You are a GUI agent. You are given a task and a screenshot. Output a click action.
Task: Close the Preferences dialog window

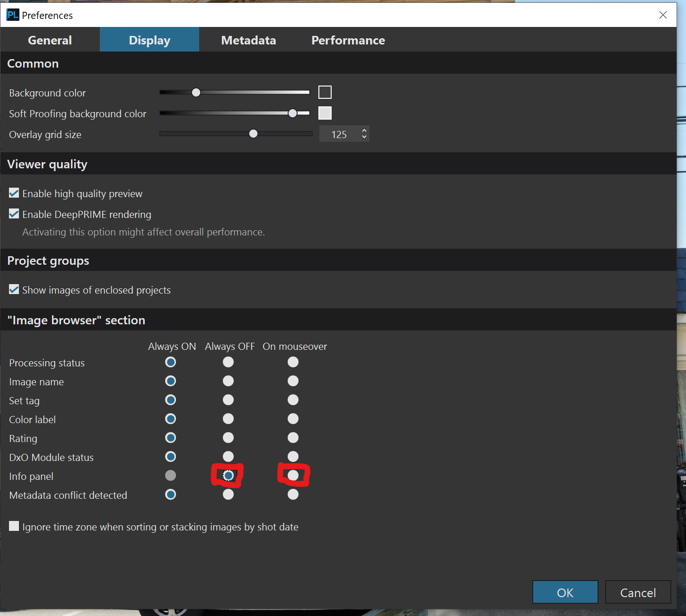click(663, 15)
